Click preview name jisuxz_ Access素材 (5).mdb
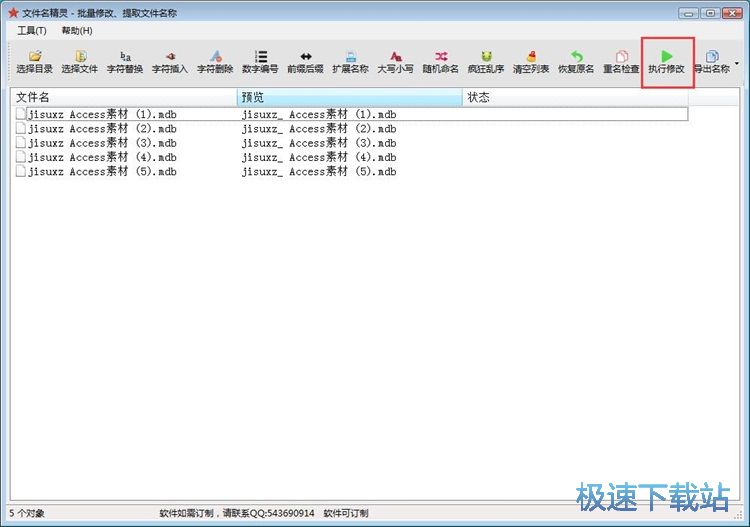Image resolution: width=750 pixels, height=527 pixels. click(x=319, y=172)
